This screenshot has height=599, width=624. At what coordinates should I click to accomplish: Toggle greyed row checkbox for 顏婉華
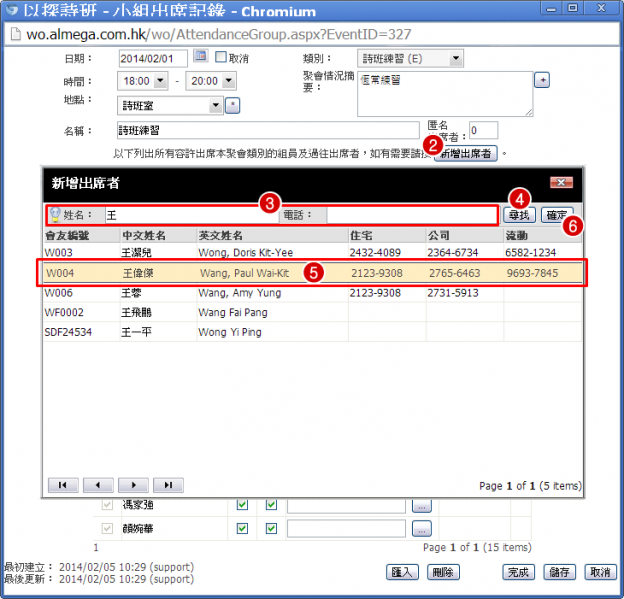107,529
